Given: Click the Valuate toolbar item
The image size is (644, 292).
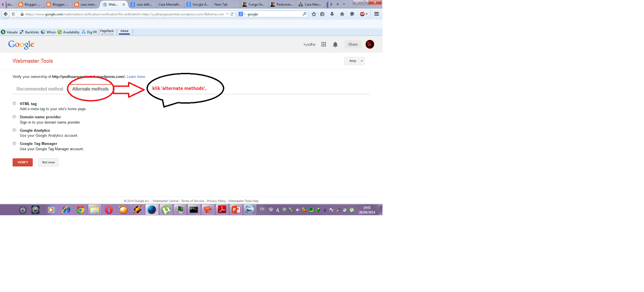Looking at the screenshot, I should 9,32.
